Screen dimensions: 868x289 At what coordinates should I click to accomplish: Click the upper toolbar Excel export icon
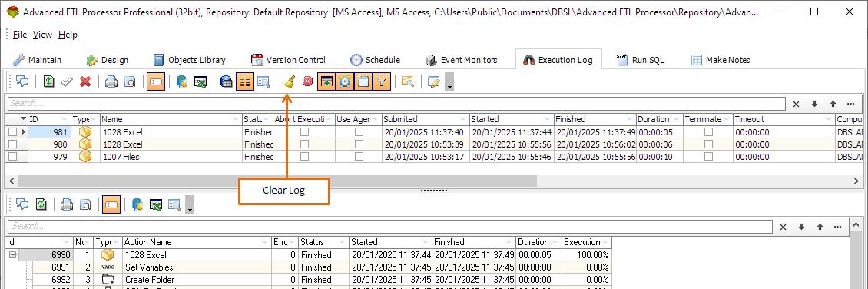coord(200,82)
